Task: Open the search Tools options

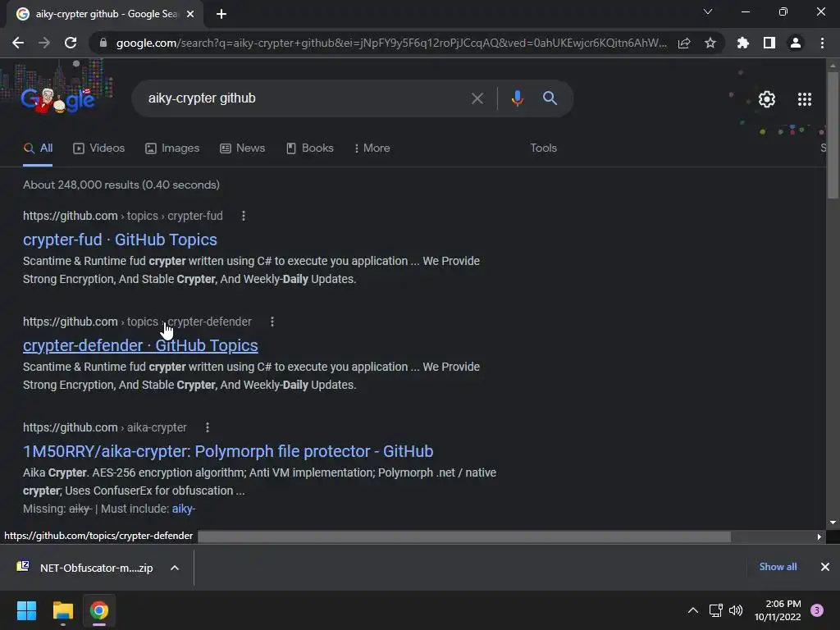Action: (543, 148)
